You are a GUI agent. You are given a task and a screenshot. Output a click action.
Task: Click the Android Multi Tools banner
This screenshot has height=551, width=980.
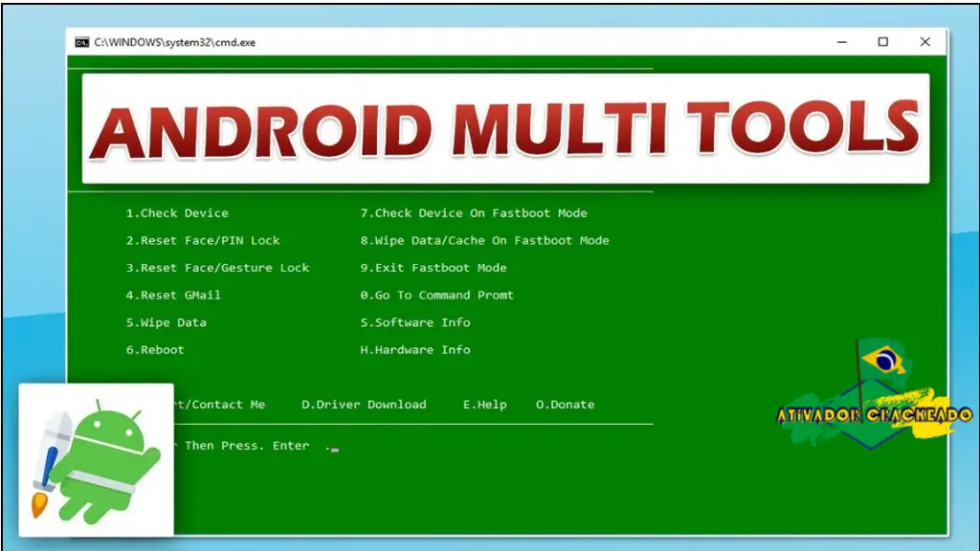point(505,129)
